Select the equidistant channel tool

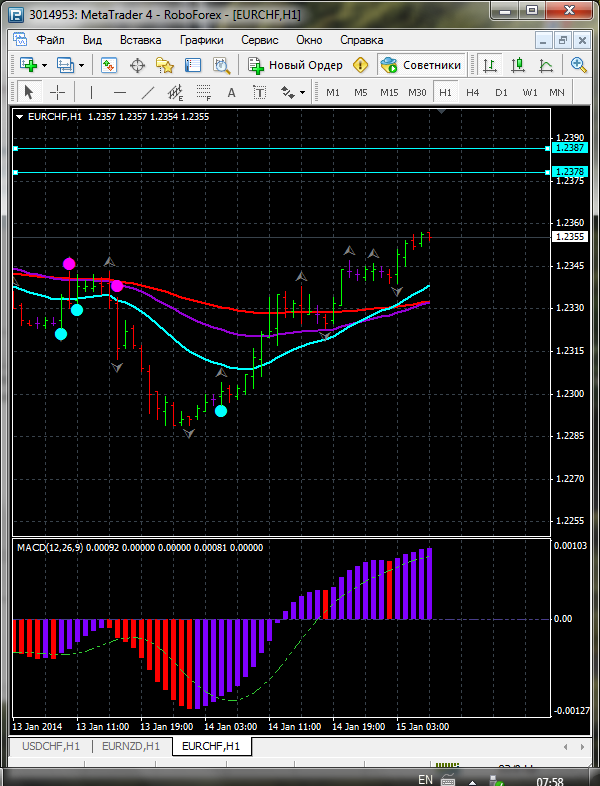(x=175, y=92)
